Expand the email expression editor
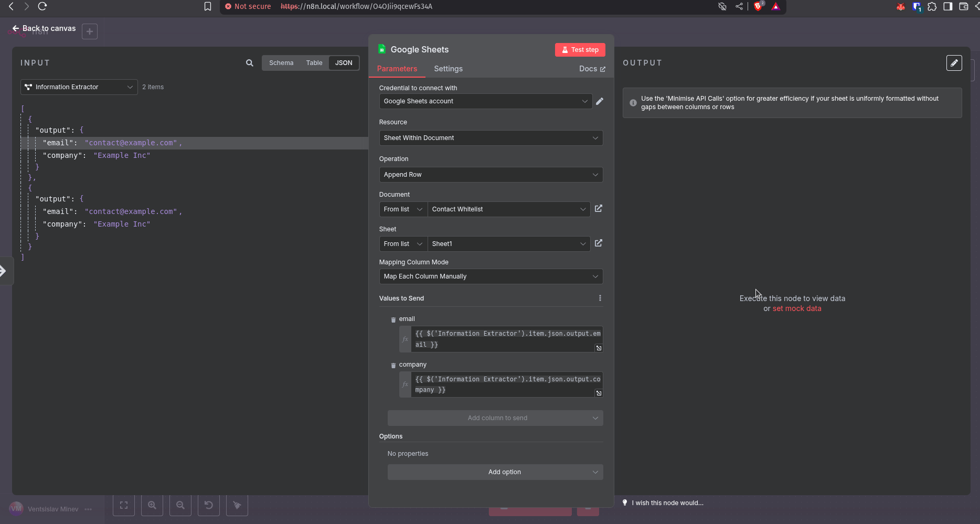The image size is (980, 524). point(599,348)
